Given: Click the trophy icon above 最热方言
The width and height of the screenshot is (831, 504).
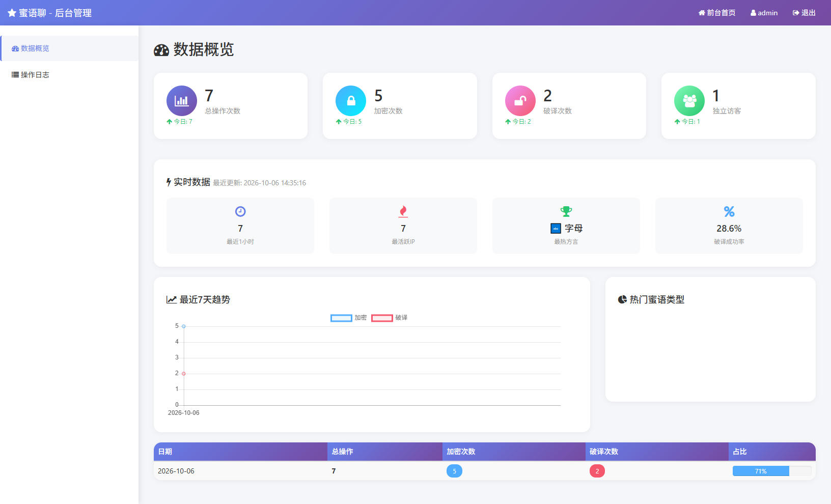Looking at the screenshot, I should click(566, 211).
